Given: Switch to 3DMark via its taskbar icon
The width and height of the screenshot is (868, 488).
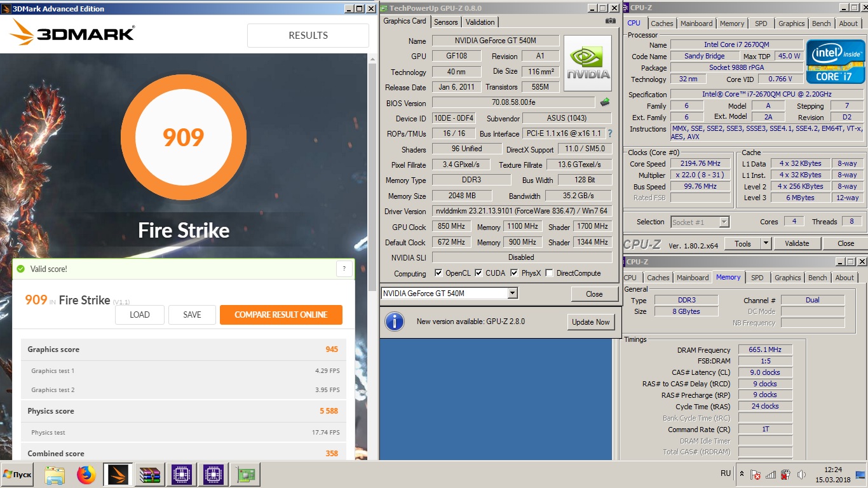Looking at the screenshot, I should tap(118, 475).
